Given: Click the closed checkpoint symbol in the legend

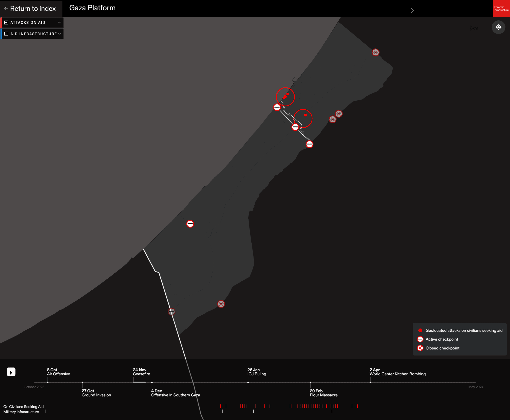Looking at the screenshot, I should tap(420, 348).
